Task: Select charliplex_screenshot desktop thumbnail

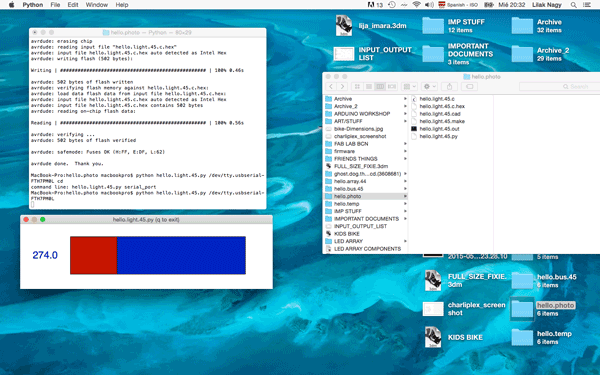Action: point(433,309)
